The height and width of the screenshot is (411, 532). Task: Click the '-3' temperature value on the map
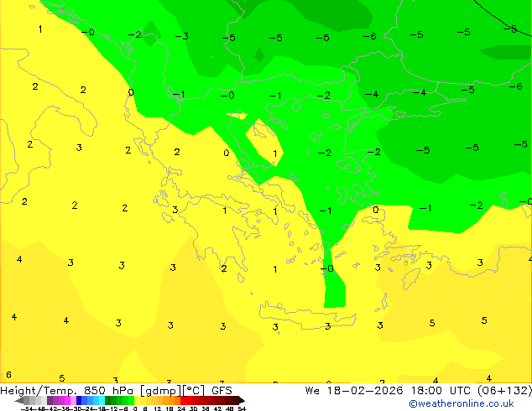tap(182, 36)
